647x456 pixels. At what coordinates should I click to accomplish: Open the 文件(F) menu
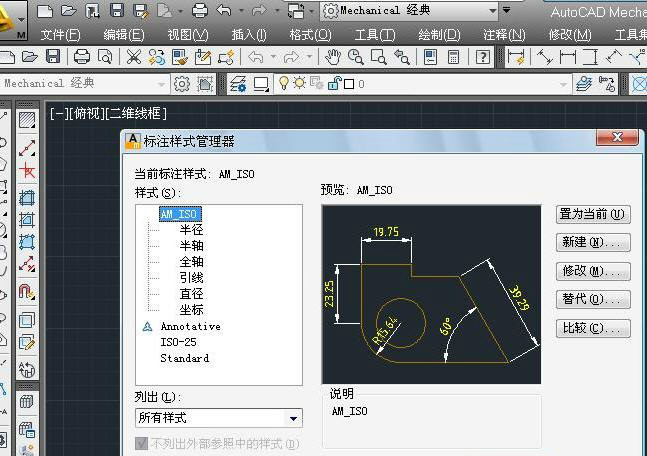60,35
